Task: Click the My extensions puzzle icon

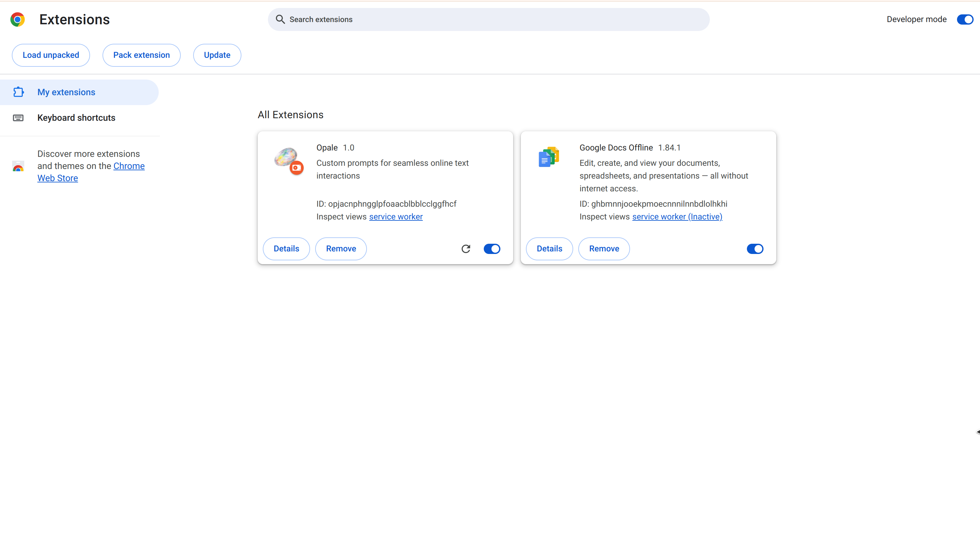Action: point(19,92)
